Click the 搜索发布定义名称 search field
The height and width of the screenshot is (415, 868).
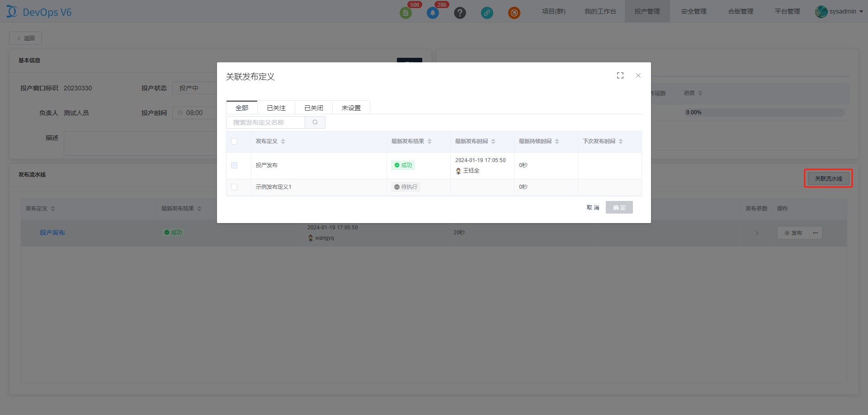click(266, 122)
